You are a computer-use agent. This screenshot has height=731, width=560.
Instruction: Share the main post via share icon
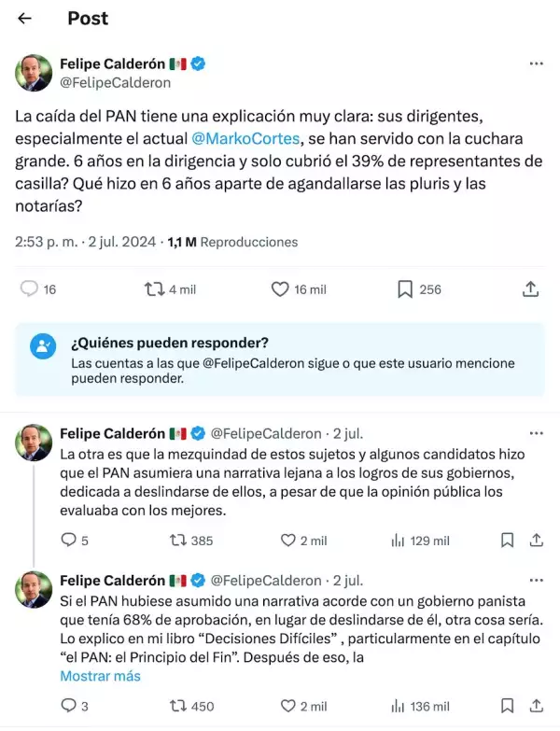[x=530, y=289]
